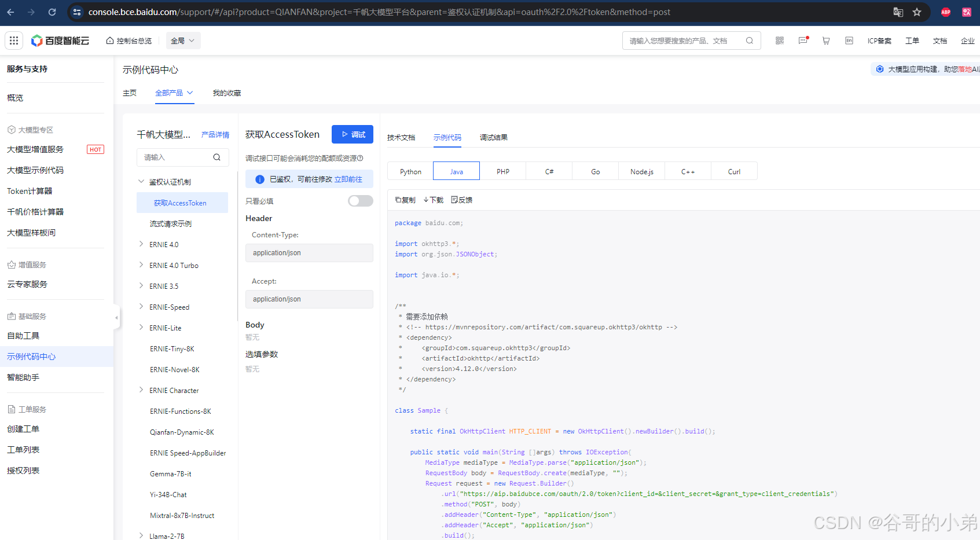Open the technical documentation tab
The height and width of the screenshot is (540, 980).
[401, 137]
